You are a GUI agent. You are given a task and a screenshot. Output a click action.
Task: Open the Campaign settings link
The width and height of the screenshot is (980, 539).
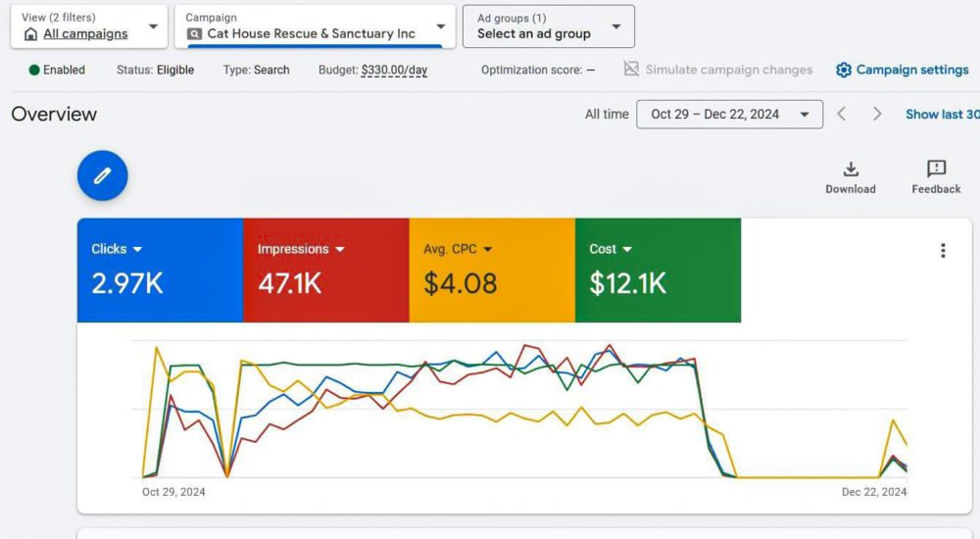(x=911, y=70)
